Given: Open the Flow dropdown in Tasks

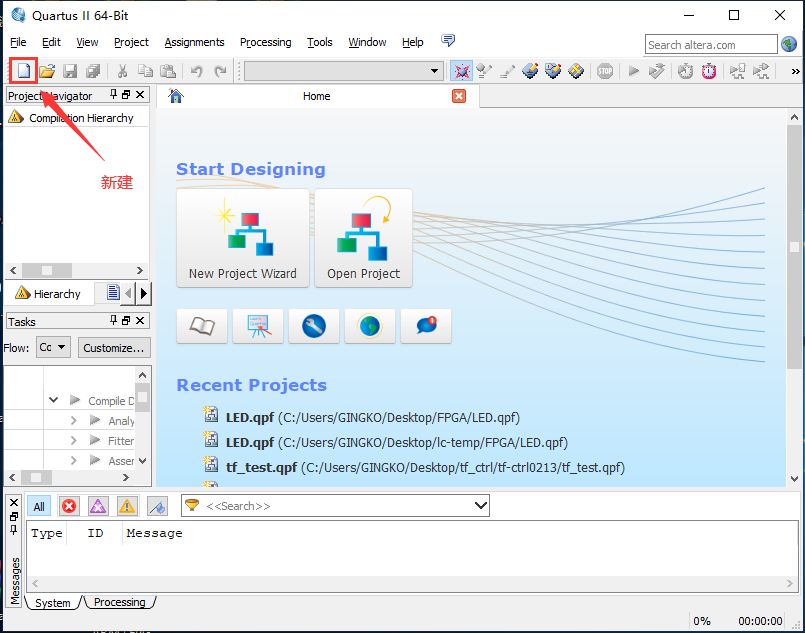Looking at the screenshot, I should click(53, 348).
